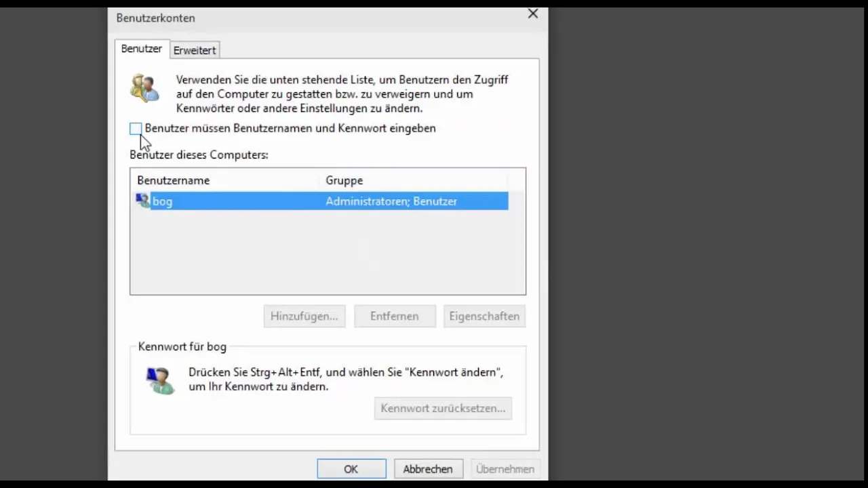Click the bog user account icon in list
This screenshot has height=488, width=868.
pyautogui.click(x=143, y=201)
